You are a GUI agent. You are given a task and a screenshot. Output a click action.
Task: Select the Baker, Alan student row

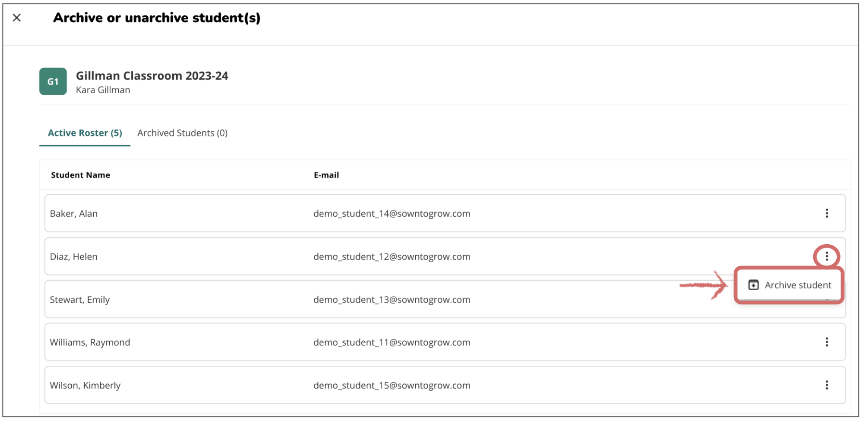click(x=445, y=213)
